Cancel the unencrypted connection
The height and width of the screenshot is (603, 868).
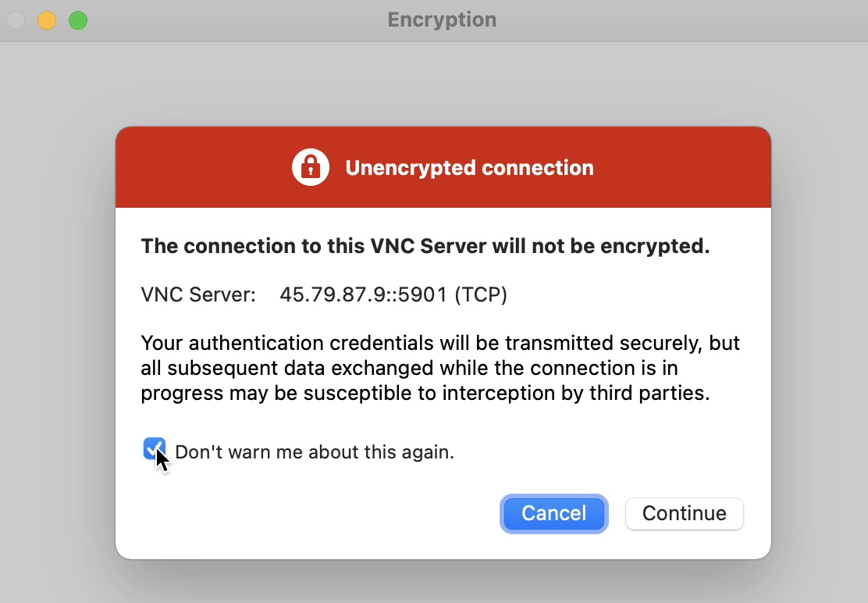(x=553, y=513)
